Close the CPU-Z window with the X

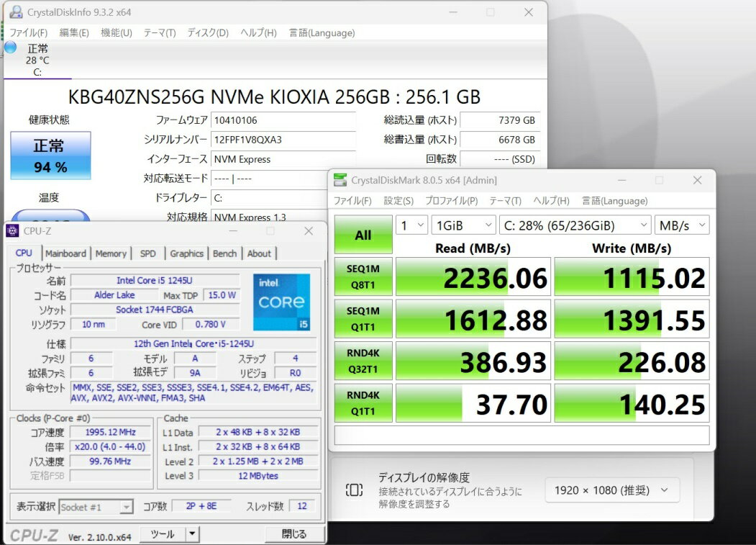coord(309,231)
